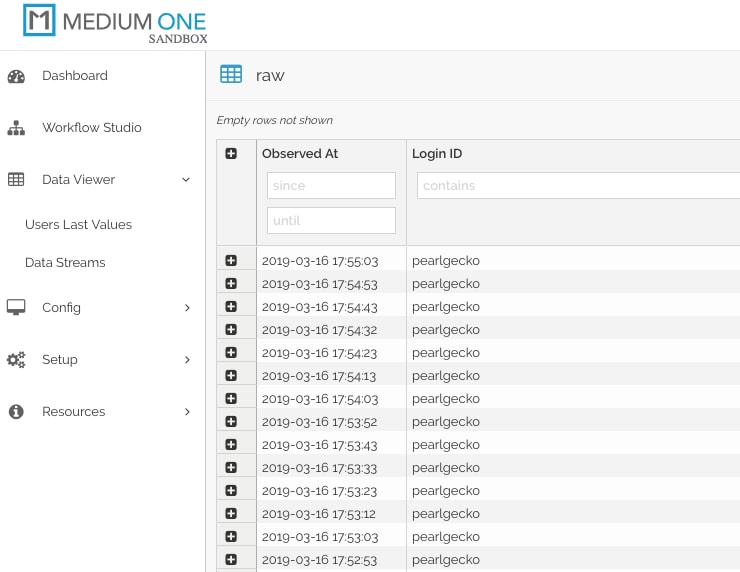The width and height of the screenshot is (740, 572).
Task: Click the Resources info icon
Action: pos(16,412)
